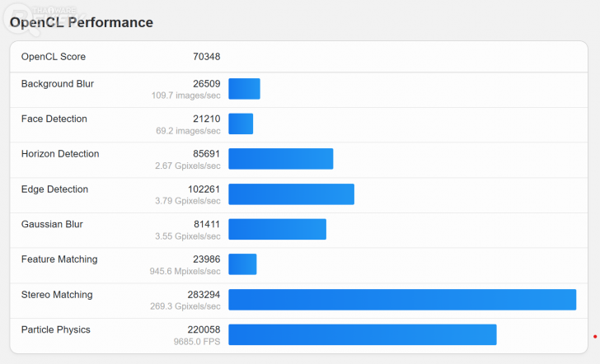Viewport: 600px width, 364px height.
Task: Click the Gaussian Blur score 81411
Action: 207,225
